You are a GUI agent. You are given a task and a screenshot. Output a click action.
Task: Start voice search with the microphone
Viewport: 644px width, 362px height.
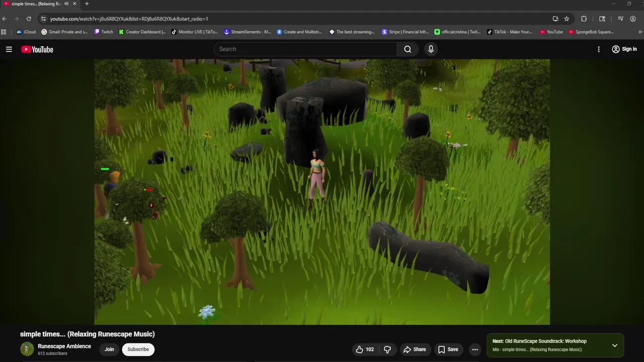coord(431,49)
